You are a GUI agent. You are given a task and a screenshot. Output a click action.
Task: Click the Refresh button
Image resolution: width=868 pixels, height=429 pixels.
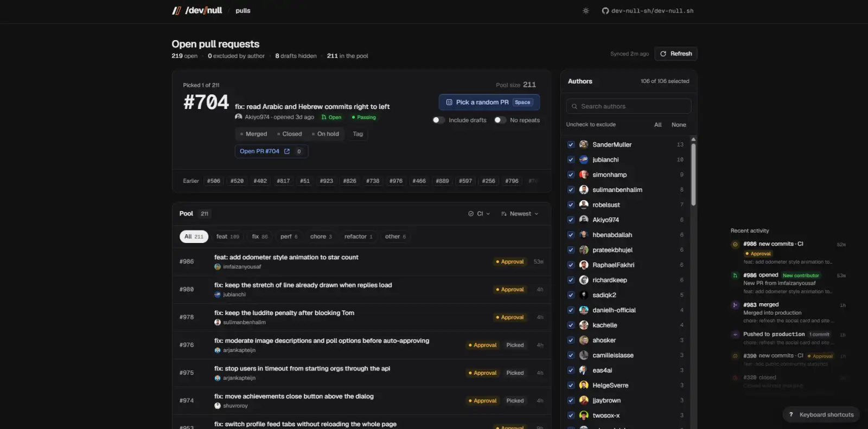(676, 54)
